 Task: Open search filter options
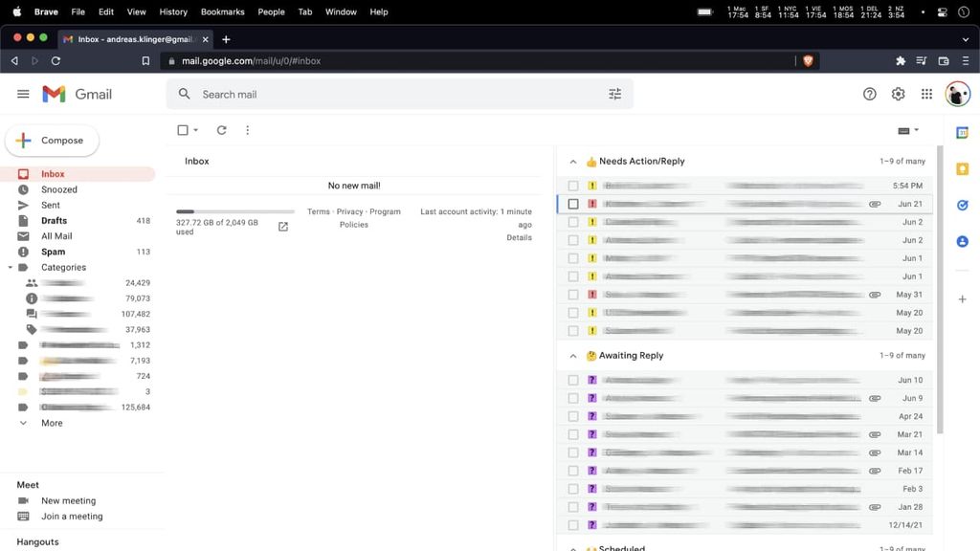615,94
